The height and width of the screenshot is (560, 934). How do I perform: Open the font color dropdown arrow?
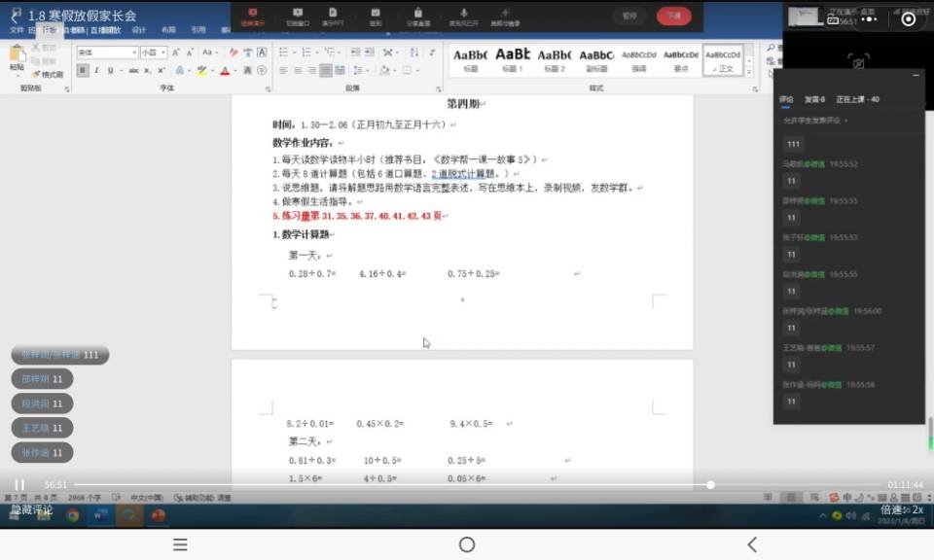pyautogui.click(x=235, y=70)
